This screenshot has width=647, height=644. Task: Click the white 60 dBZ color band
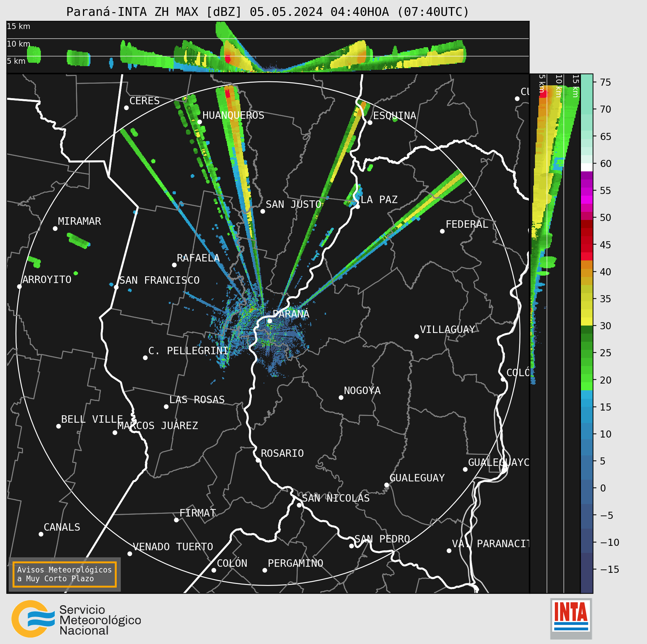click(587, 167)
